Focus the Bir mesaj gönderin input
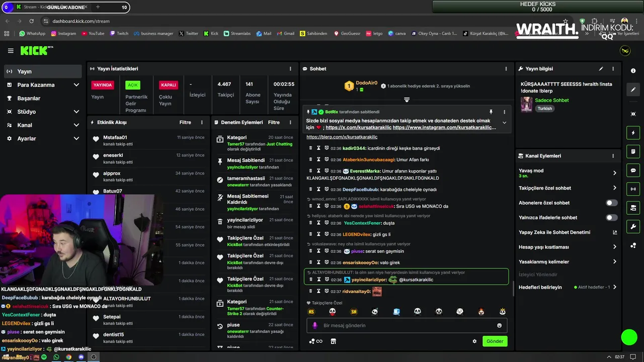 point(407,325)
